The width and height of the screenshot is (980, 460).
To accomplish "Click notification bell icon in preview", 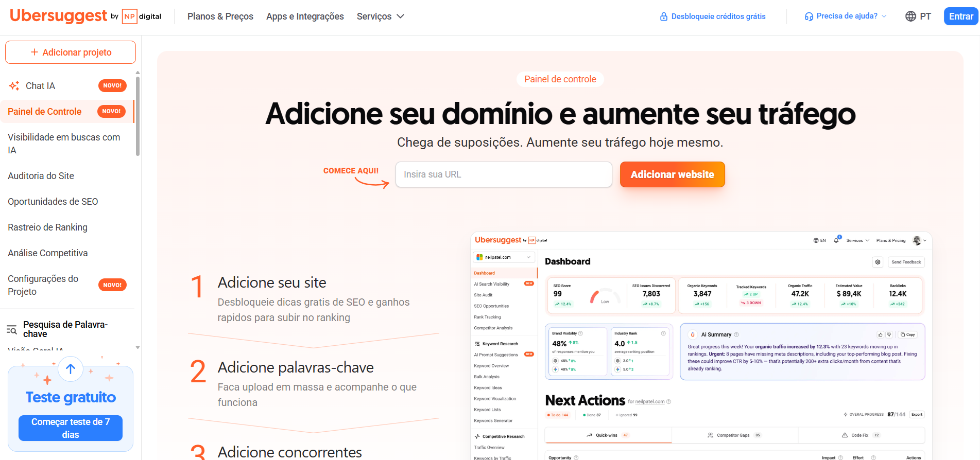I will [x=836, y=240].
